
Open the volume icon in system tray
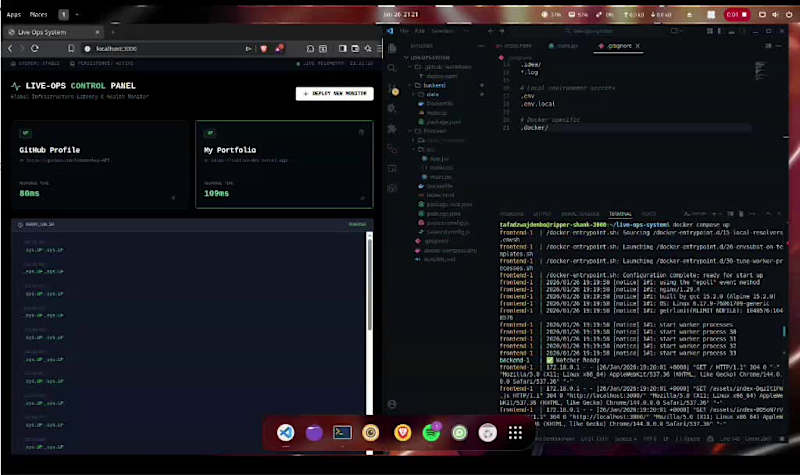pyautogui.click(x=776, y=15)
